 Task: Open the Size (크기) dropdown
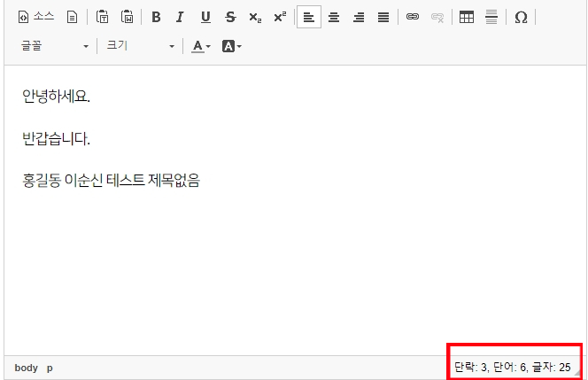(141, 46)
